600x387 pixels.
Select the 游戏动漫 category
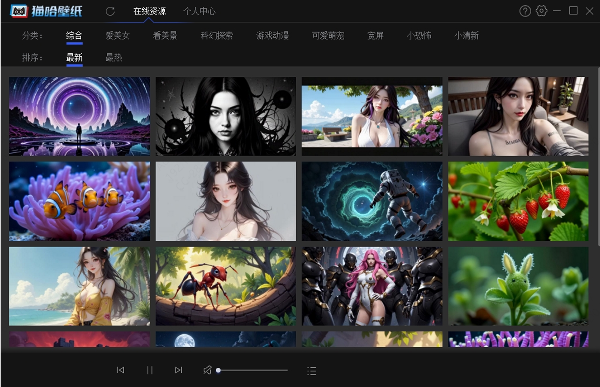click(x=272, y=36)
